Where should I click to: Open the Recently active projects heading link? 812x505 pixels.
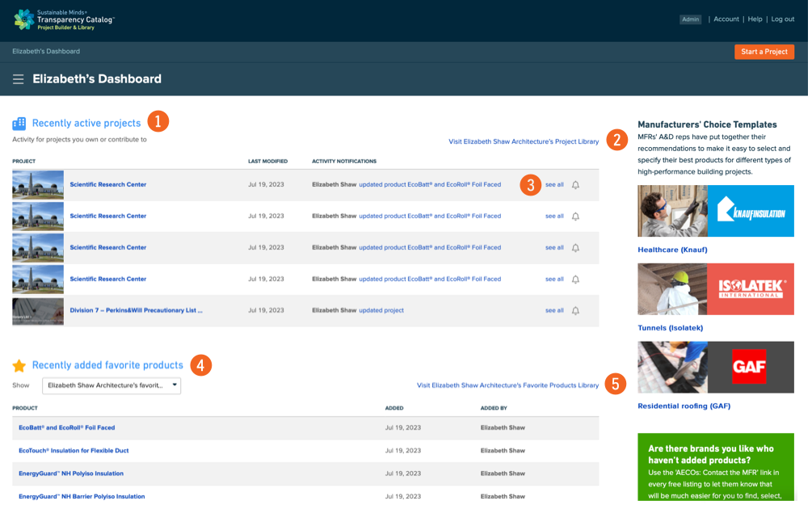(86, 124)
